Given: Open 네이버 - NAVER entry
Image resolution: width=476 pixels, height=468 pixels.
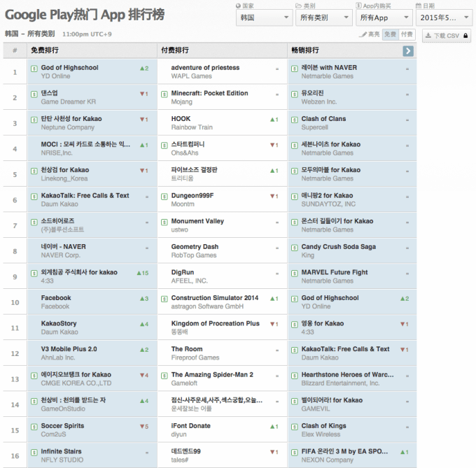Looking at the screenshot, I should (64, 246).
